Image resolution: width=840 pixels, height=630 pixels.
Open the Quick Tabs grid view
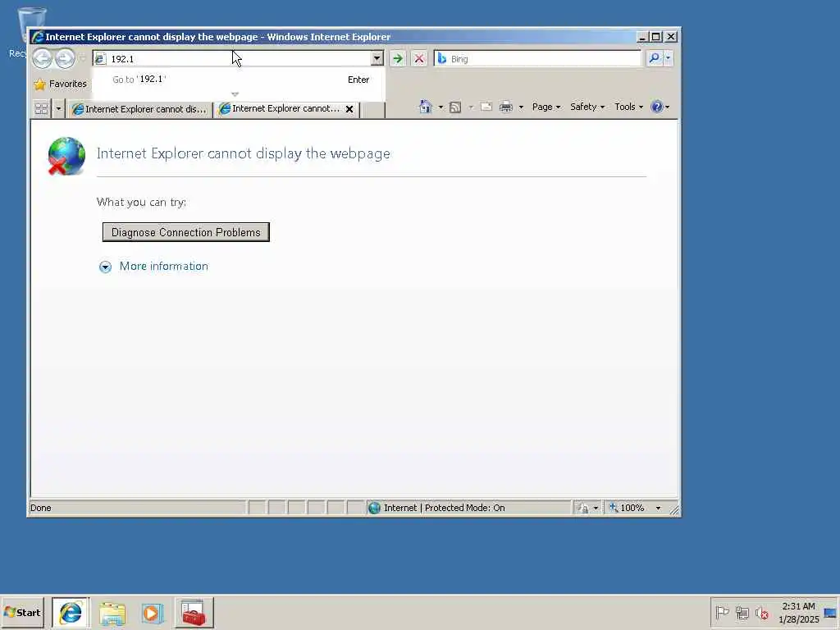tap(41, 109)
